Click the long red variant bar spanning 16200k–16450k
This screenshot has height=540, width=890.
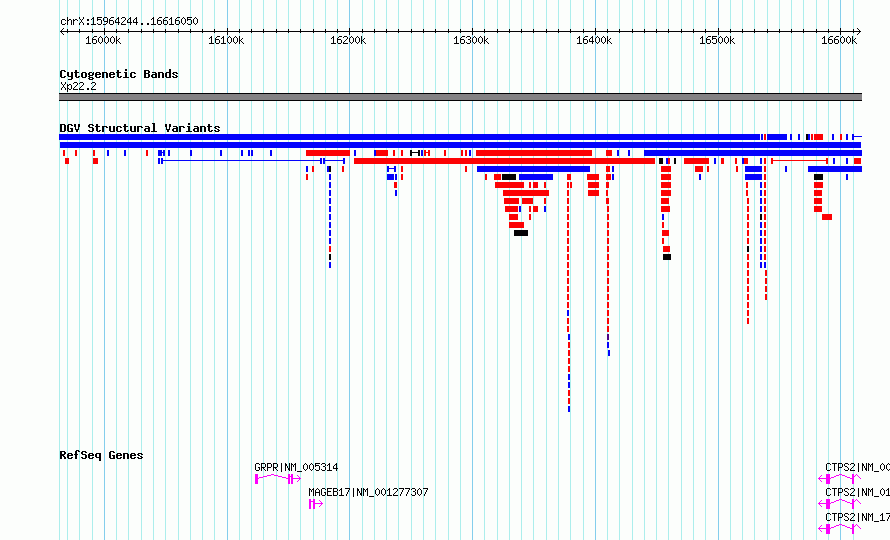(504, 161)
